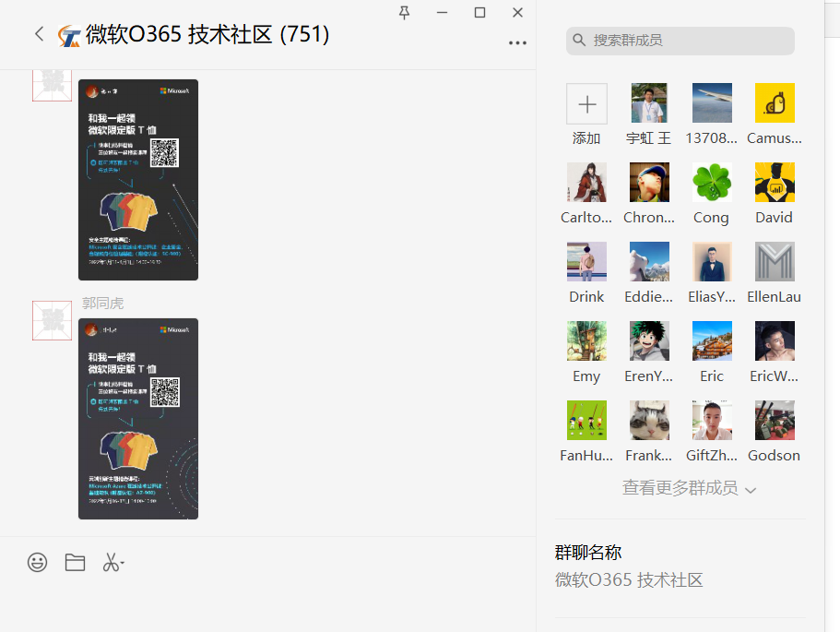
Task: Go back using the left arrow
Action: coord(39,34)
